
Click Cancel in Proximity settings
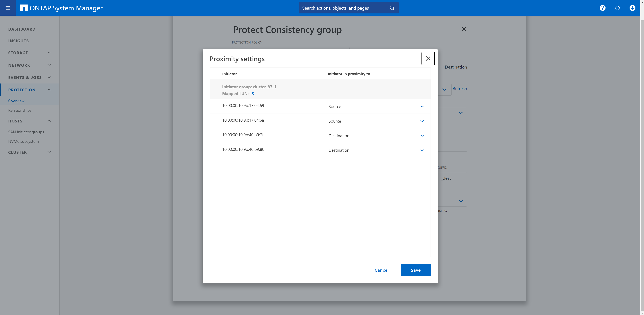382,270
